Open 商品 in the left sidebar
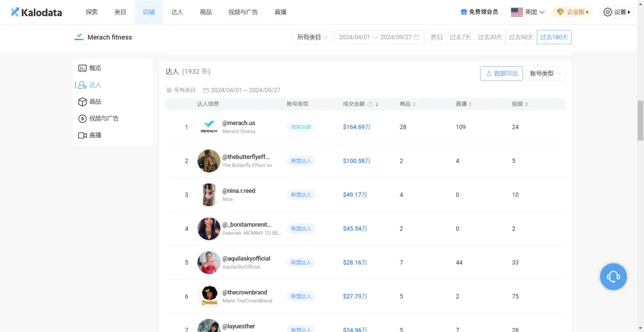Image resolution: width=644 pixels, height=332 pixels. 95,102
